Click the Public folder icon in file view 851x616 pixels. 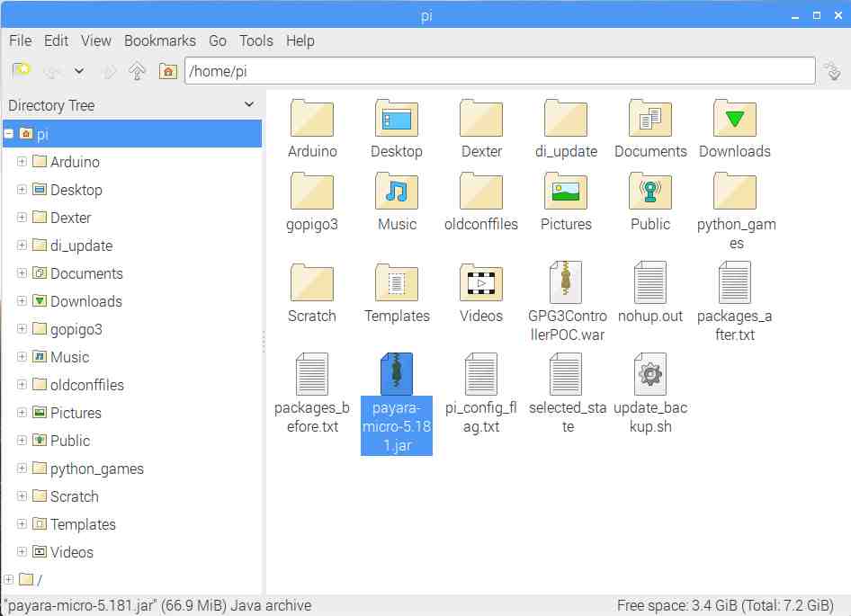pos(650,191)
